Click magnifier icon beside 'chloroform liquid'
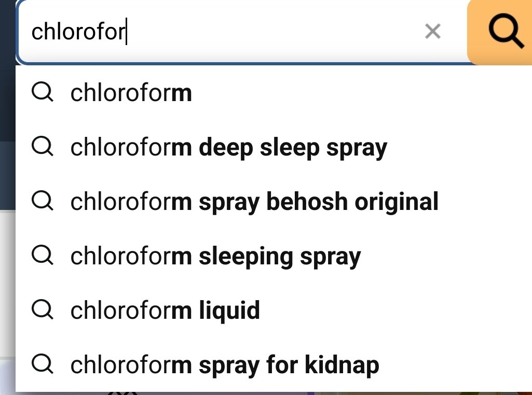The height and width of the screenshot is (395, 532). 42,310
